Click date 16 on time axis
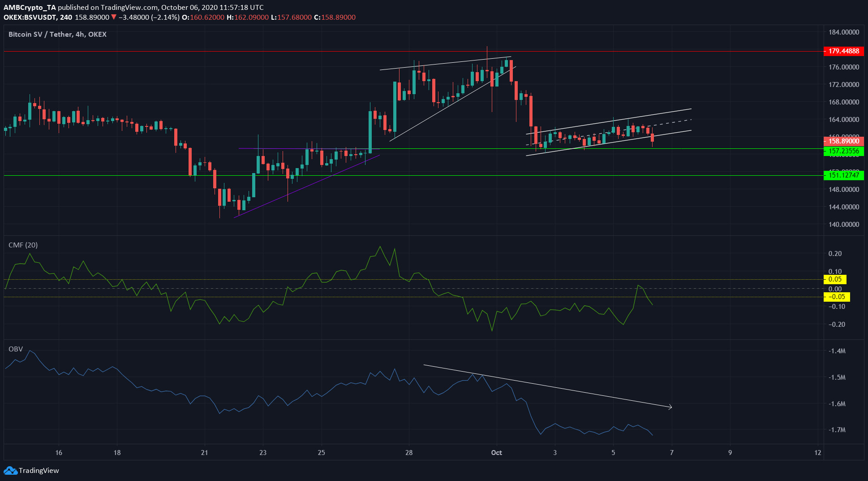The image size is (868, 481). 59,453
